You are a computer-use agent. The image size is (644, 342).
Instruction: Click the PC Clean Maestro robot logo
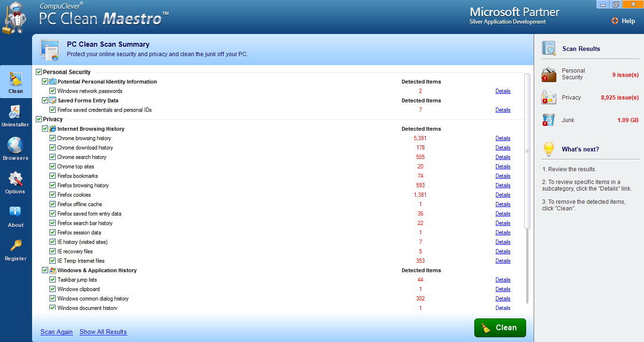[x=14, y=17]
